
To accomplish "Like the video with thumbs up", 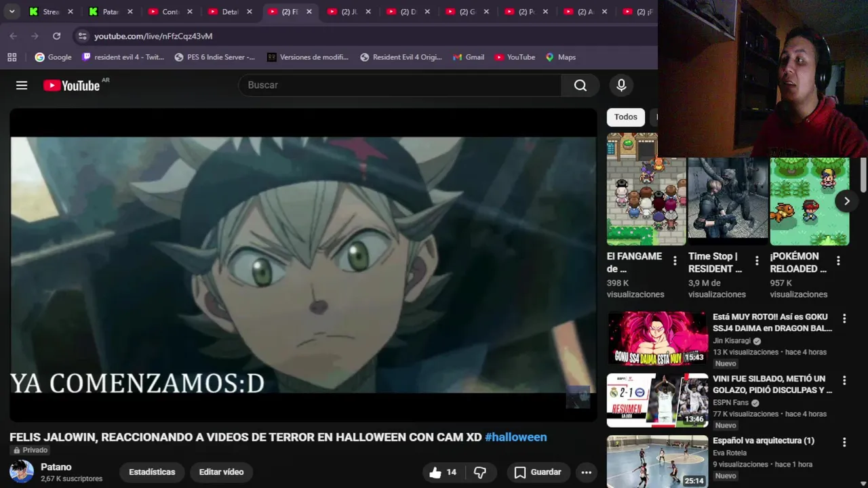I will click(x=443, y=472).
